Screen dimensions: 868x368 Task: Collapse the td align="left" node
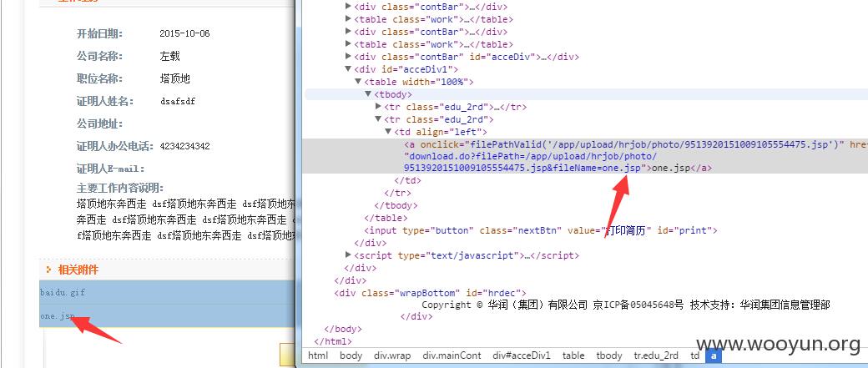click(388, 132)
